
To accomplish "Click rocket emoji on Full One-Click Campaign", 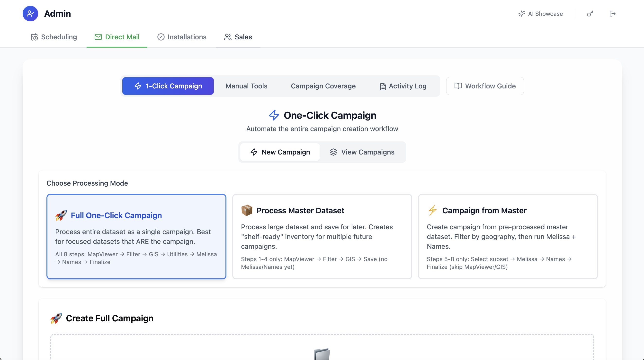I will coord(61,215).
